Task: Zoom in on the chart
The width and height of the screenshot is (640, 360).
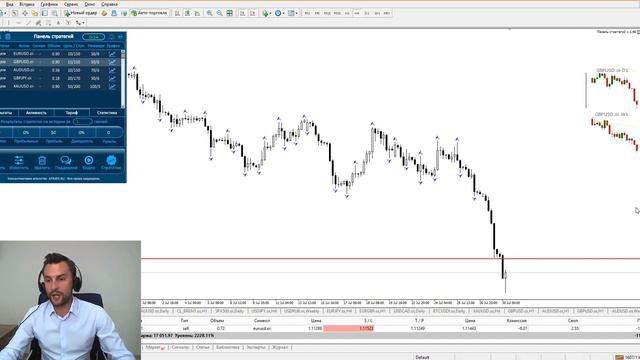Action: point(209,13)
